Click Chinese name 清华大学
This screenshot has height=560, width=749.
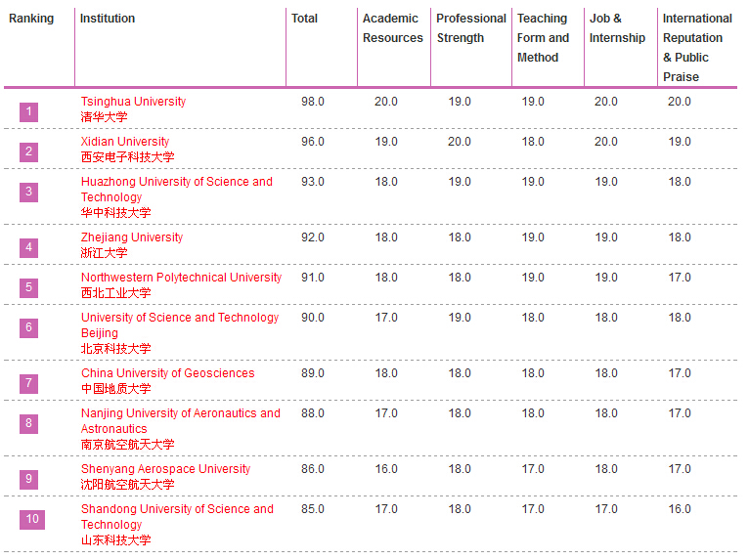[104, 117]
